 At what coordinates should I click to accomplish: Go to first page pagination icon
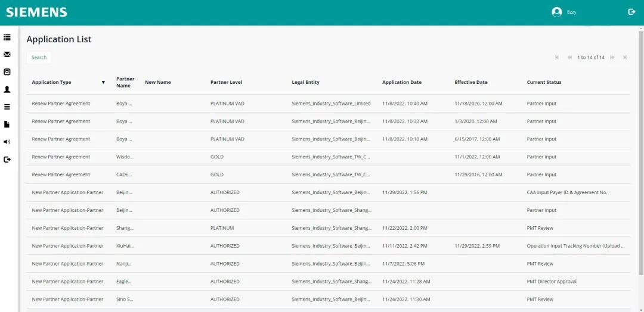pos(557,57)
